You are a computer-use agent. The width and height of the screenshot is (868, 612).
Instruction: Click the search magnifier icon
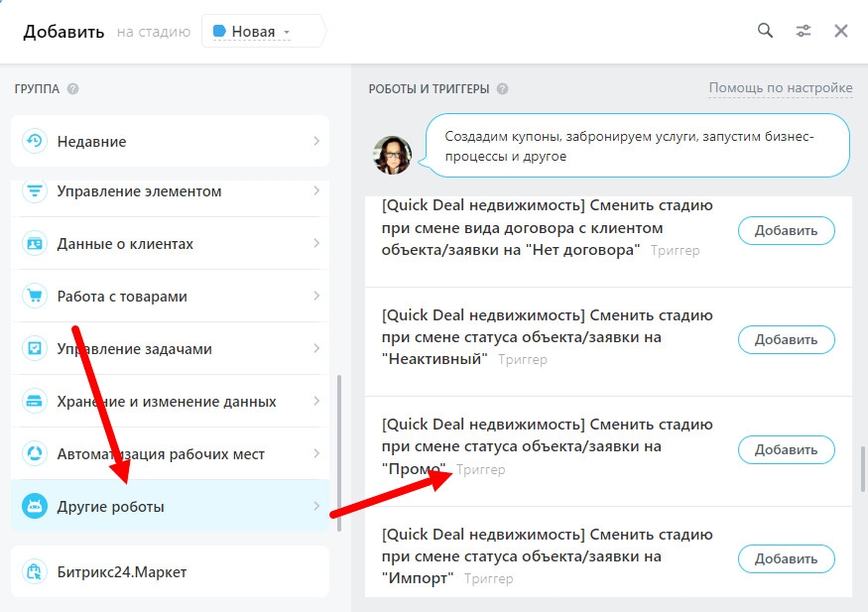point(765,31)
